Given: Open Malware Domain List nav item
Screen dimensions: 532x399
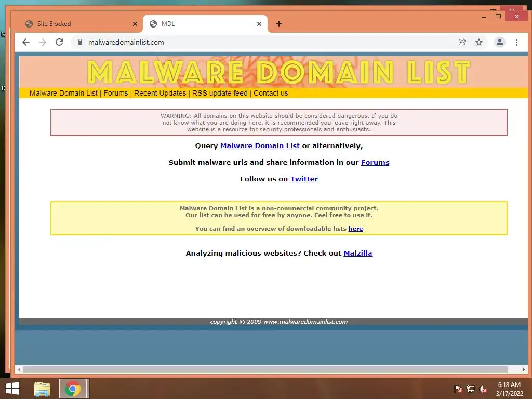Looking at the screenshot, I should (63, 93).
